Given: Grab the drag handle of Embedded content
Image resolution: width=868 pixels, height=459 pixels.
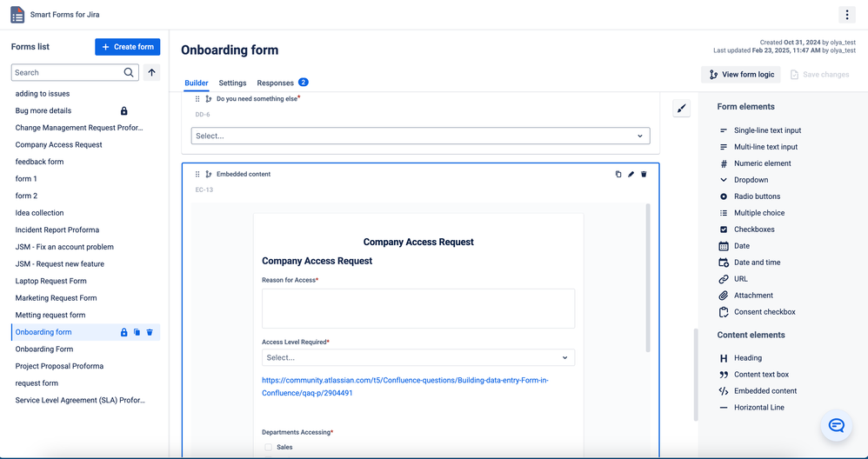Looking at the screenshot, I should click(197, 174).
